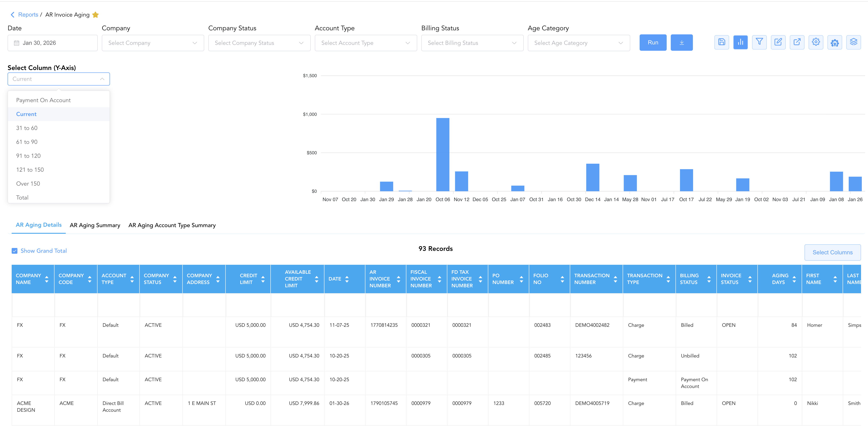The width and height of the screenshot is (868, 426).
Task: Click the download arrow button
Action: tap(682, 42)
